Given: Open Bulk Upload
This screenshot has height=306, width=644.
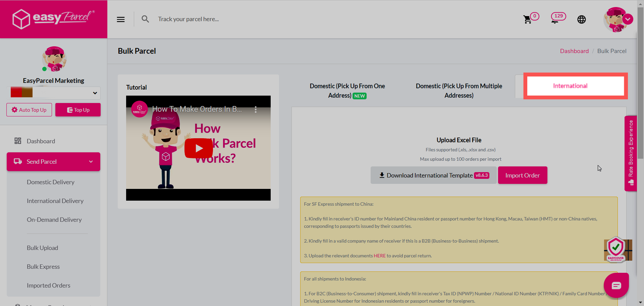Looking at the screenshot, I should [x=42, y=248].
